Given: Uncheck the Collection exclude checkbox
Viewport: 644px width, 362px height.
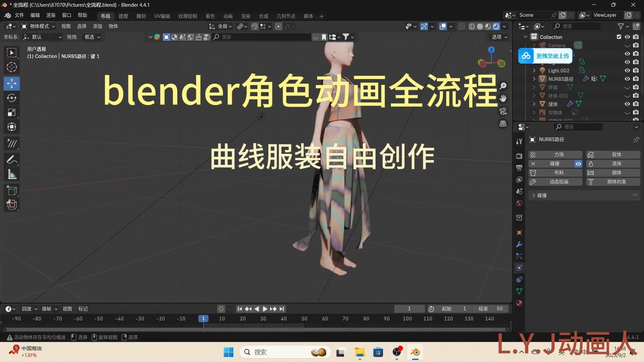Looking at the screenshot, I should click(x=619, y=37).
